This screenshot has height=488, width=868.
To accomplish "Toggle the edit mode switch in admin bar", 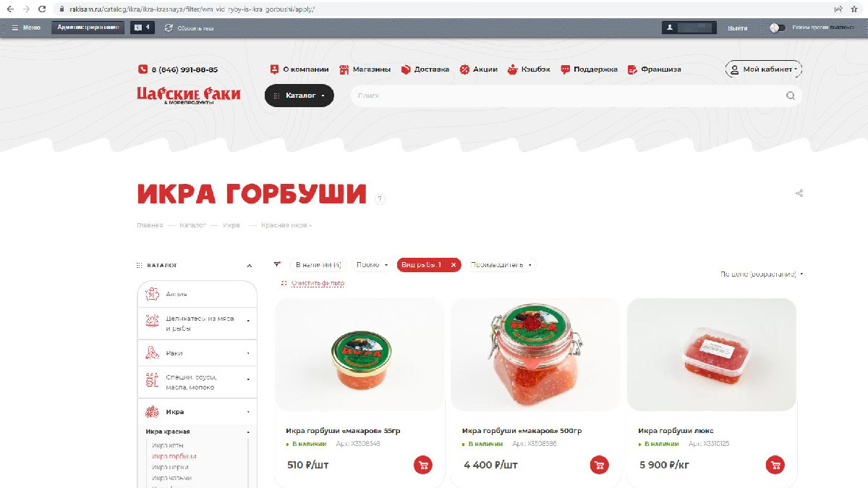I will (x=777, y=28).
